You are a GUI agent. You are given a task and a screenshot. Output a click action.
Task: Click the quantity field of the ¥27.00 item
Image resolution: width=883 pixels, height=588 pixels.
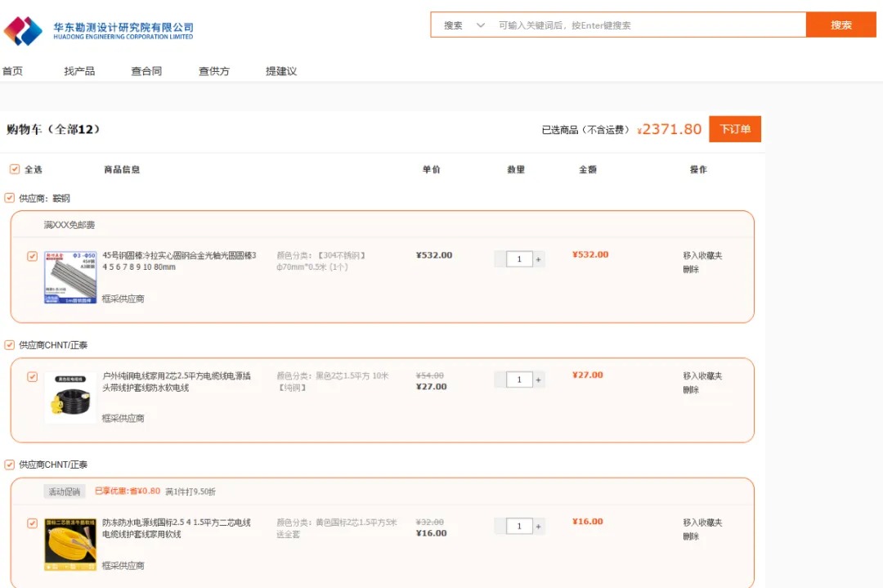(519, 379)
